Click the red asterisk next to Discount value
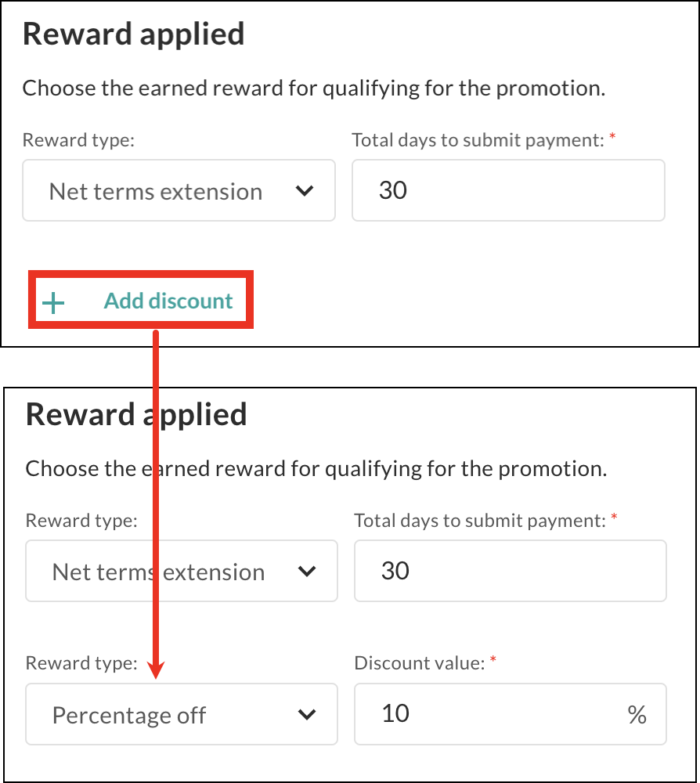700x783 pixels. pyautogui.click(x=493, y=662)
